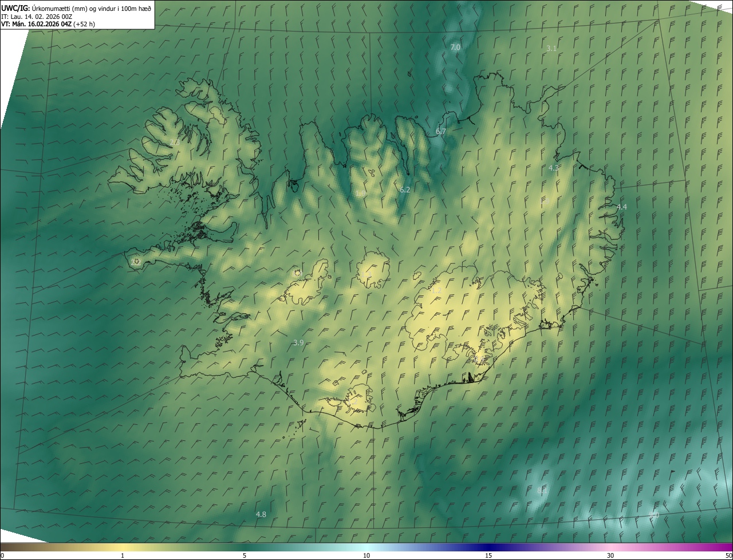The width and height of the screenshot is (733, 560).
Task: Click the color scale label 30
Action: tap(610, 556)
